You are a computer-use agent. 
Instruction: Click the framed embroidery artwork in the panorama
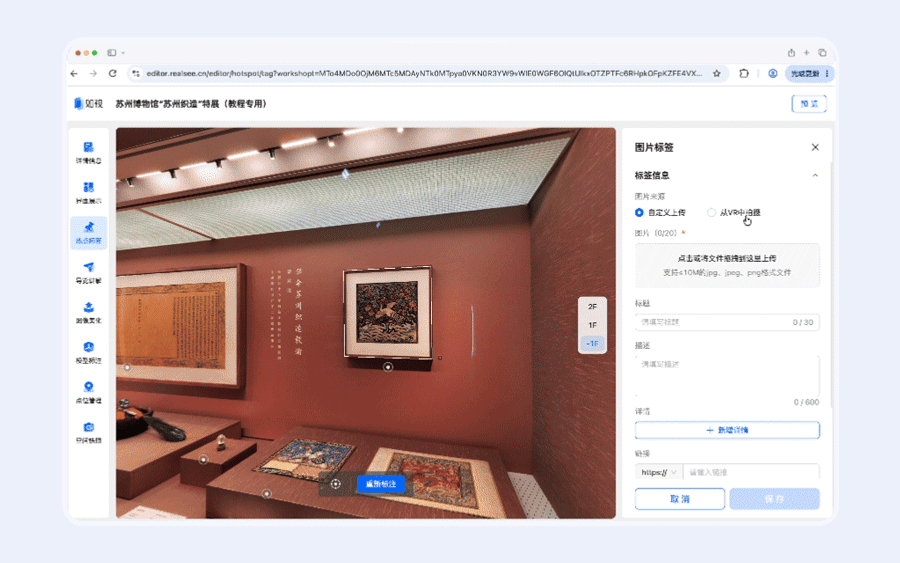pos(387,313)
